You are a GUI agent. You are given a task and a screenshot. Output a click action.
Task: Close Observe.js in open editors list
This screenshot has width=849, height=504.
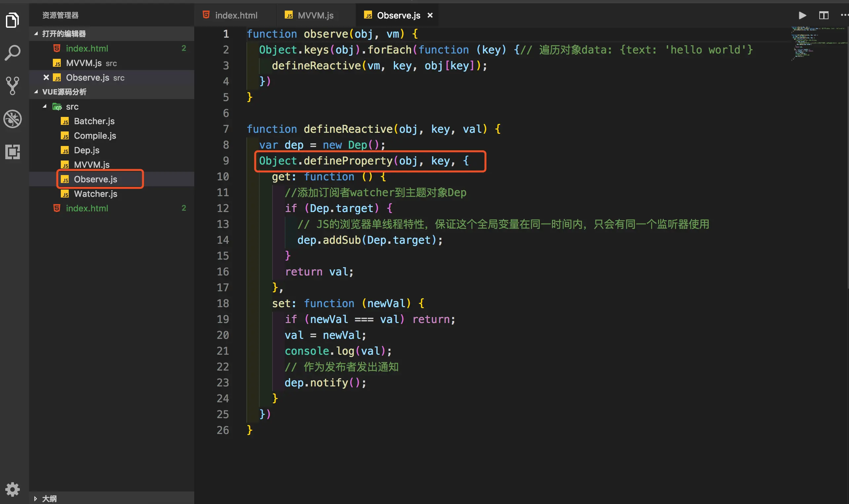(x=46, y=77)
